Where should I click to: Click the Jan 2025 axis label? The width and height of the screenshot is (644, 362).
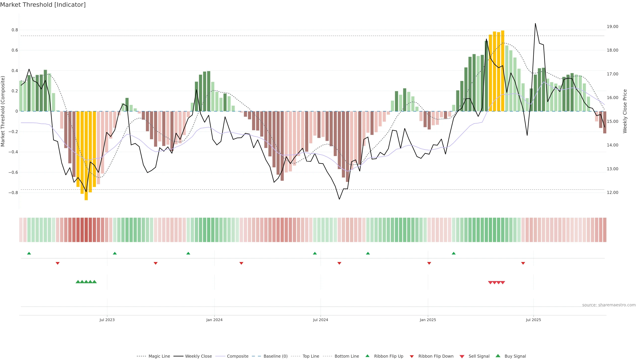pos(428,320)
